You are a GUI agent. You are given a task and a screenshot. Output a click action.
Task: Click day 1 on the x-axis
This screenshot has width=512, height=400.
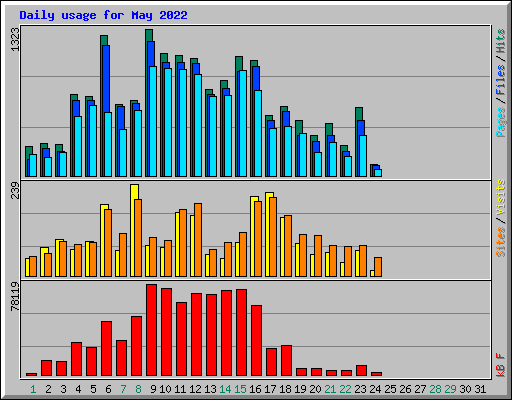coord(33,389)
